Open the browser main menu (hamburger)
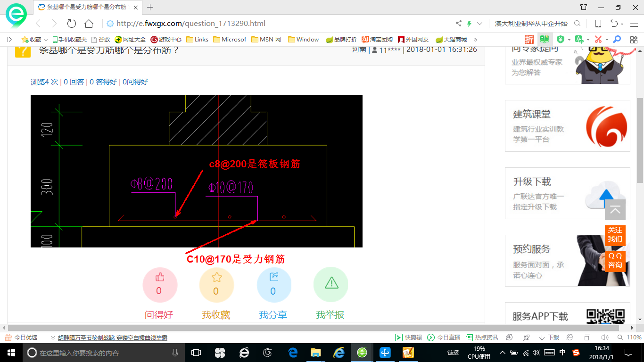Image resolution: width=644 pixels, height=362 pixels. 634,24
